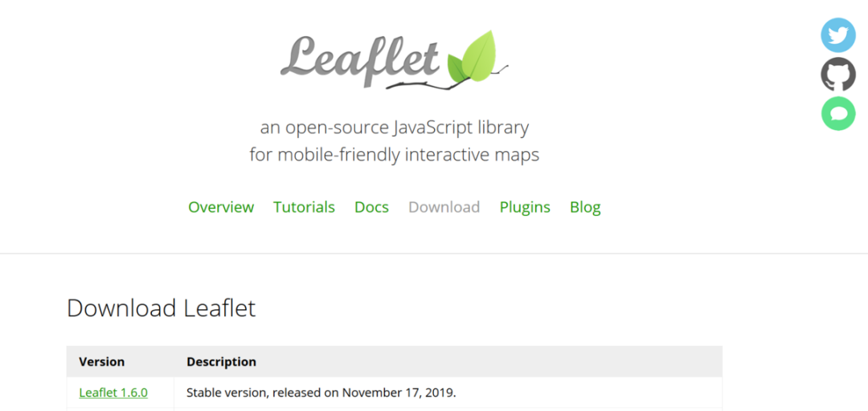The width and height of the screenshot is (868, 411).
Task: Navigate to Docs
Action: (x=371, y=207)
